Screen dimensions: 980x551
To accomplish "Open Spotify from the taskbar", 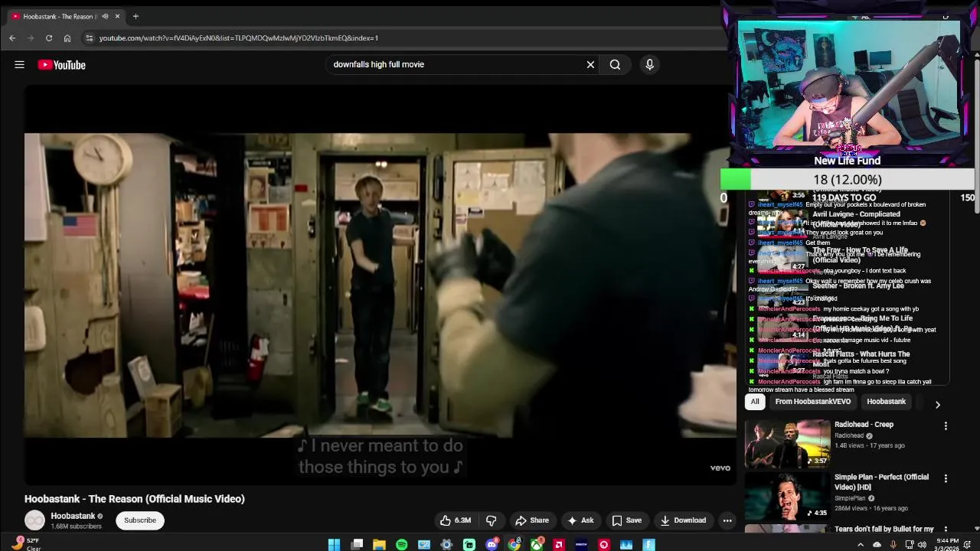I will [x=401, y=545].
